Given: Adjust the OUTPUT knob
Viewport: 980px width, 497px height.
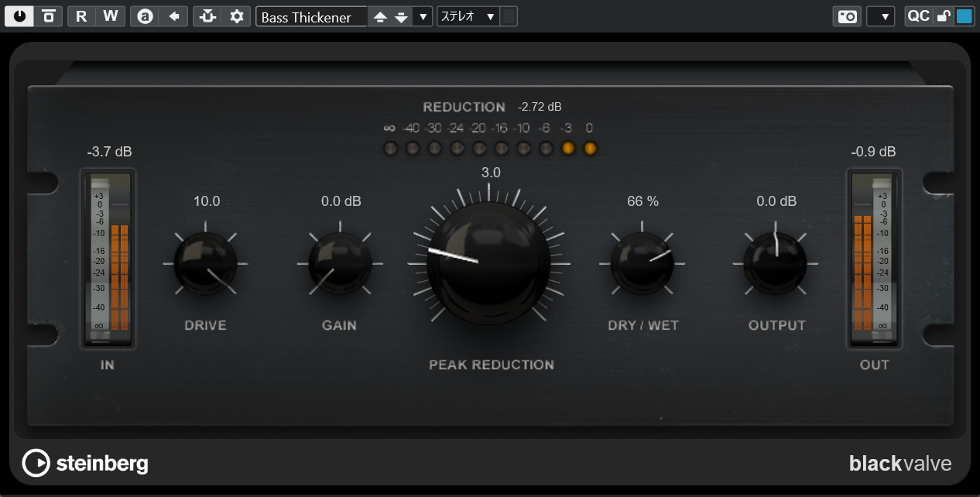Looking at the screenshot, I should (776, 263).
